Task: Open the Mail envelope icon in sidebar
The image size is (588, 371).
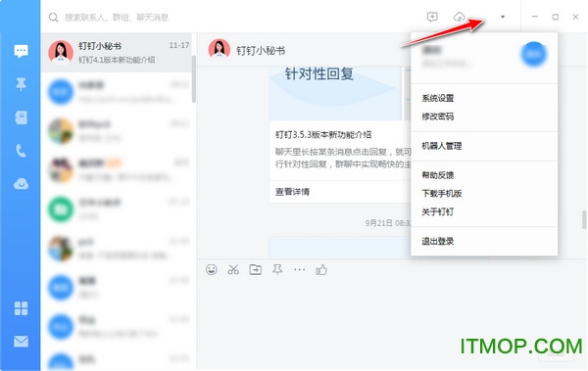Action: click(21, 342)
